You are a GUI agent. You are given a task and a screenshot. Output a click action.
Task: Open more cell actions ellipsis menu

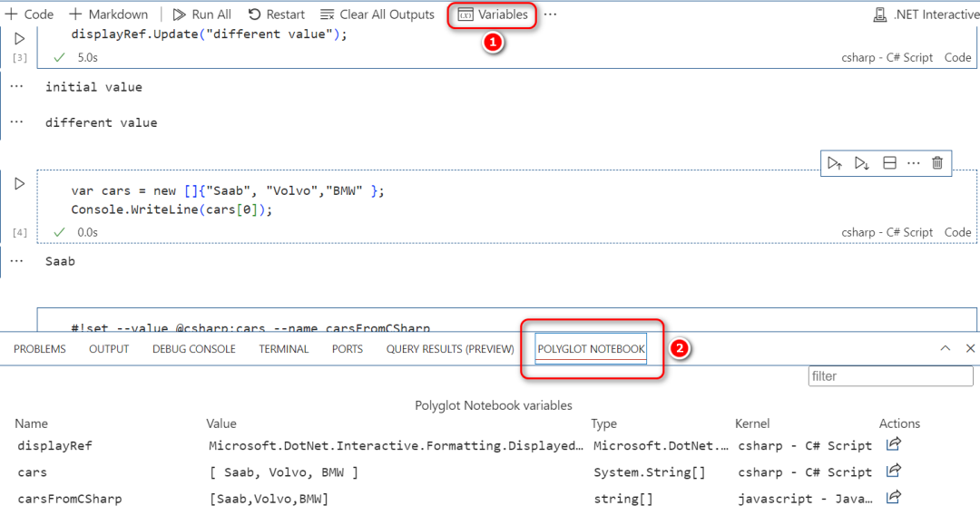913,163
